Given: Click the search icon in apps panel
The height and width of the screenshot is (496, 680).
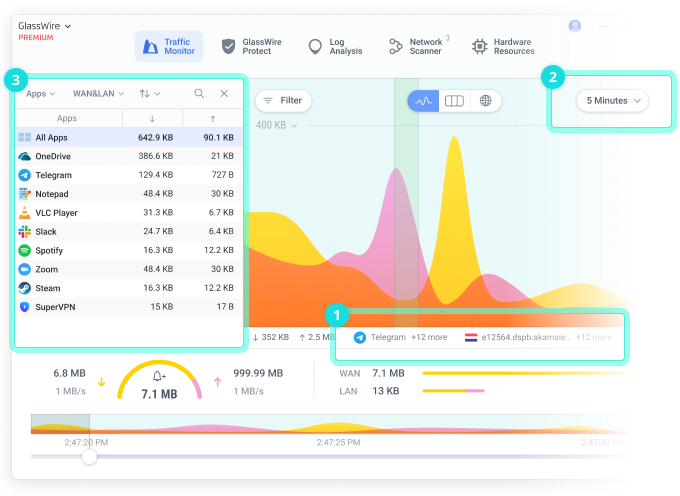Looking at the screenshot, I should coord(199,93).
